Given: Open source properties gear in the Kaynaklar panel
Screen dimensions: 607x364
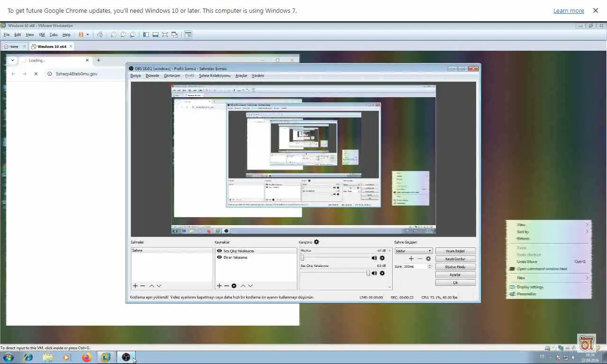Looking at the screenshot, I should tap(234, 286).
